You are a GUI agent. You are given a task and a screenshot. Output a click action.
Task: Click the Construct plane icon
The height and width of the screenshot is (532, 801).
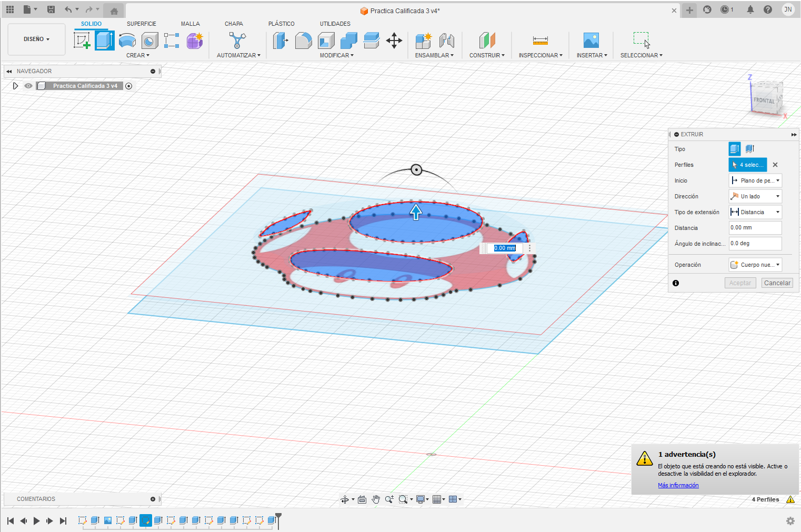pyautogui.click(x=487, y=41)
